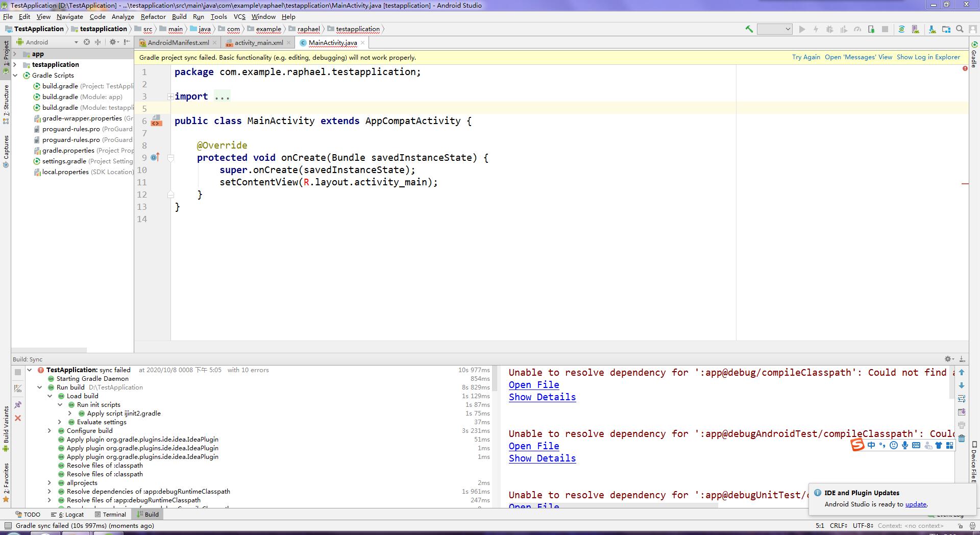
Task: Click the Down the stack trace arrow
Action: tap(962, 385)
